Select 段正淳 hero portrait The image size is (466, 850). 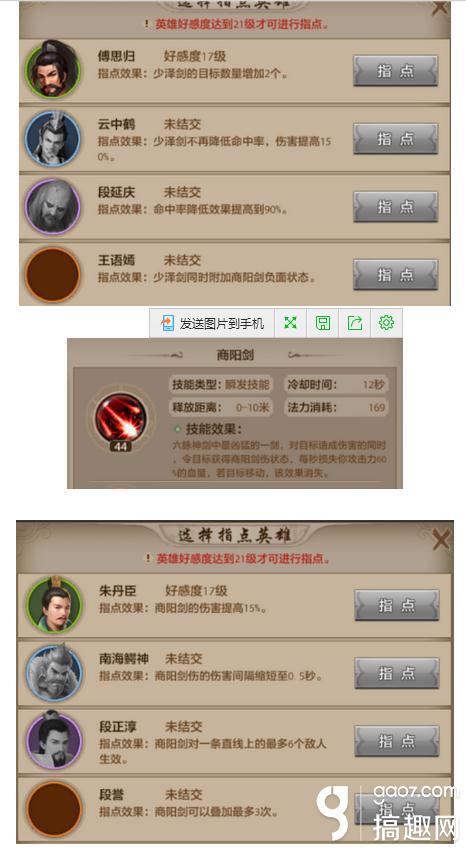(x=54, y=741)
